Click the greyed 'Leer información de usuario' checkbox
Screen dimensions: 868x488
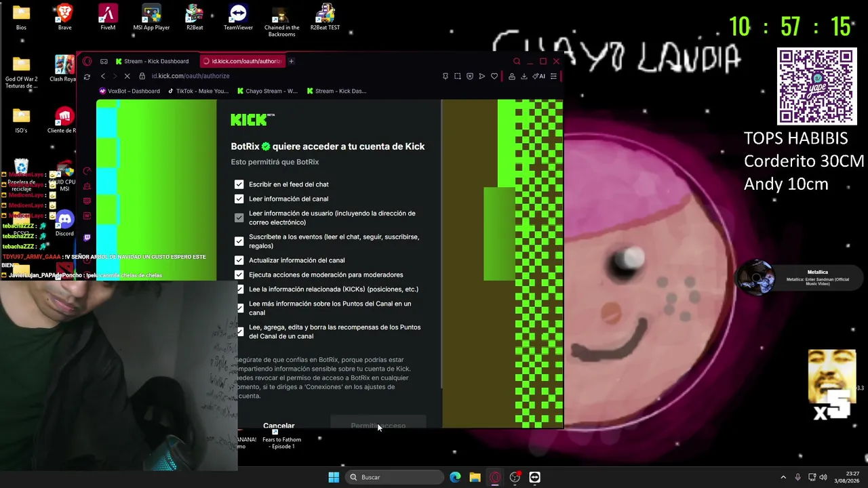click(x=239, y=218)
